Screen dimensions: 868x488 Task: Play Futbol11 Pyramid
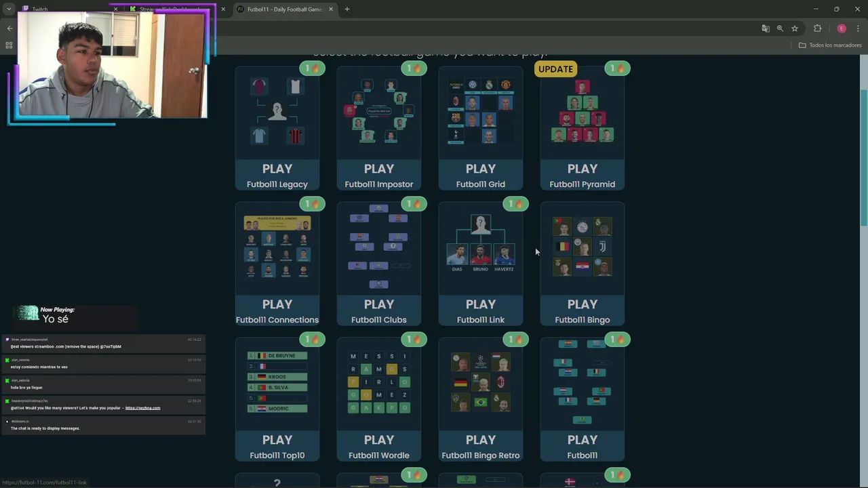[x=583, y=175]
